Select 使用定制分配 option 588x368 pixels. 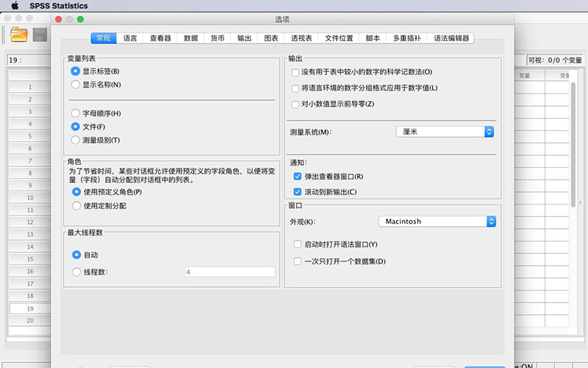point(76,206)
